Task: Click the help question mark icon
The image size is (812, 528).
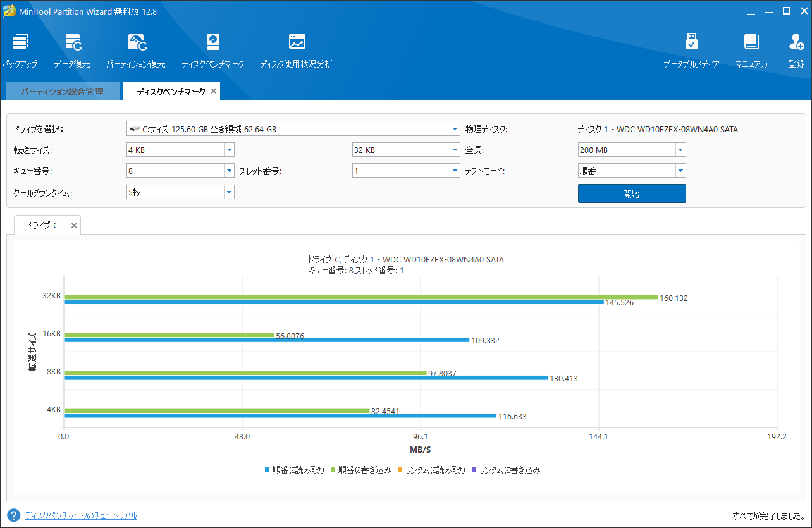Action: pos(13,515)
